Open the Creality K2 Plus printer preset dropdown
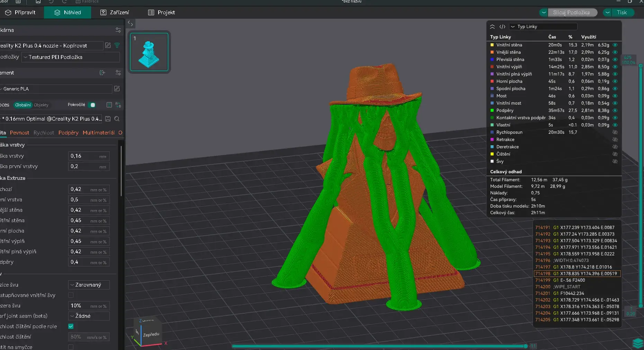Image resolution: width=644 pixels, height=350 pixels. [51, 45]
